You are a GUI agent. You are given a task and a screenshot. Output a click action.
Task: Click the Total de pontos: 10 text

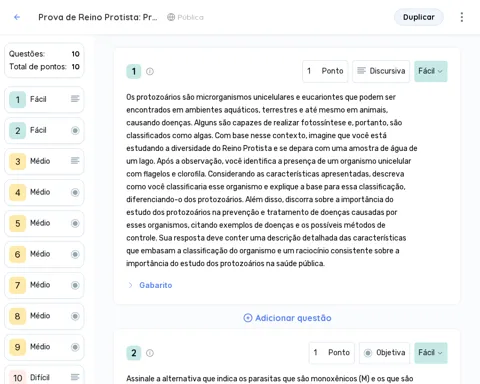click(44, 67)
